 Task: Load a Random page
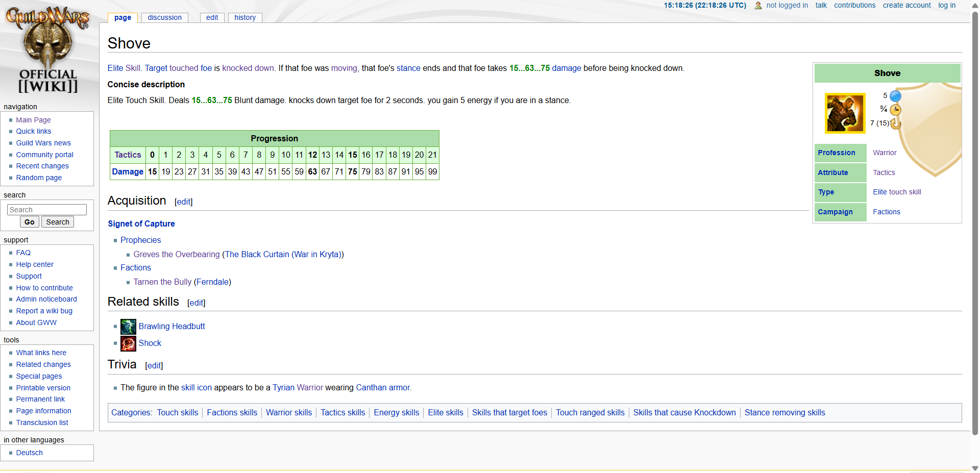(x=39, y=178)
